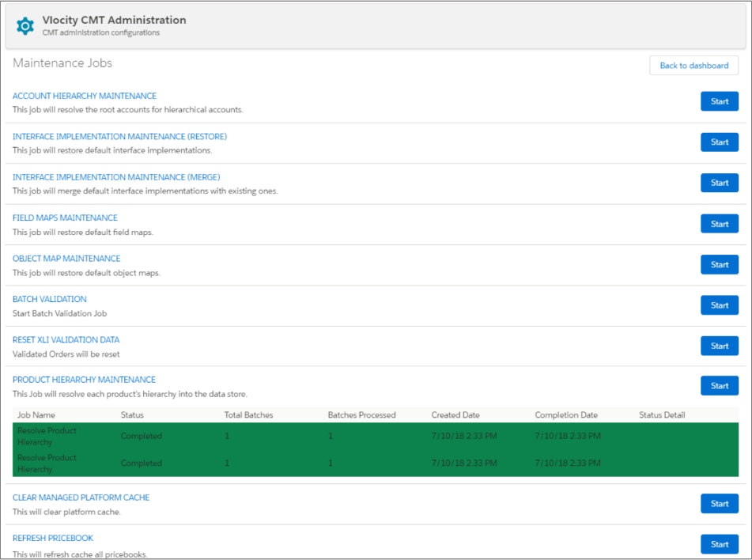Click the root accounts resolution description text

point(127,110)
